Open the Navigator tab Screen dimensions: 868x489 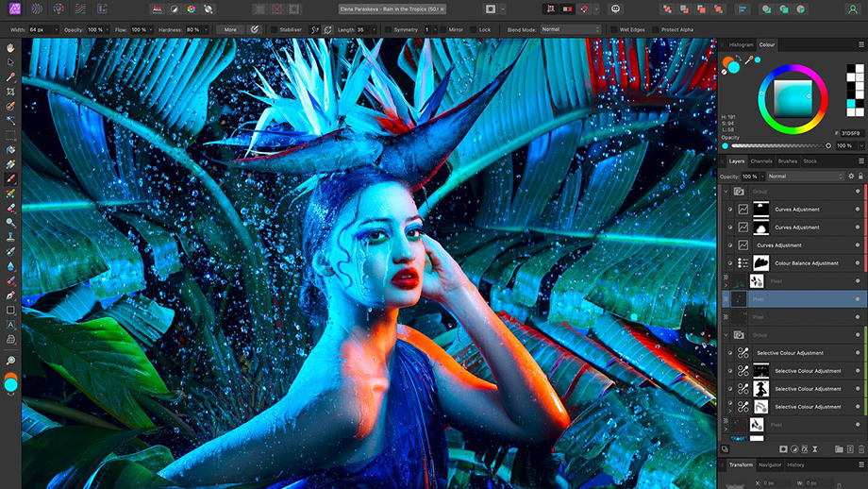(770, 464)
